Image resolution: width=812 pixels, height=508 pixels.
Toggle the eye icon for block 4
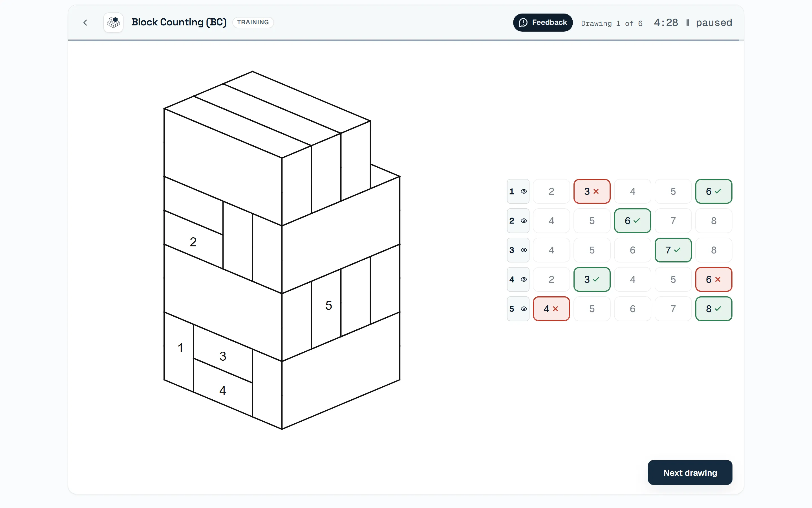pos(524,279)
